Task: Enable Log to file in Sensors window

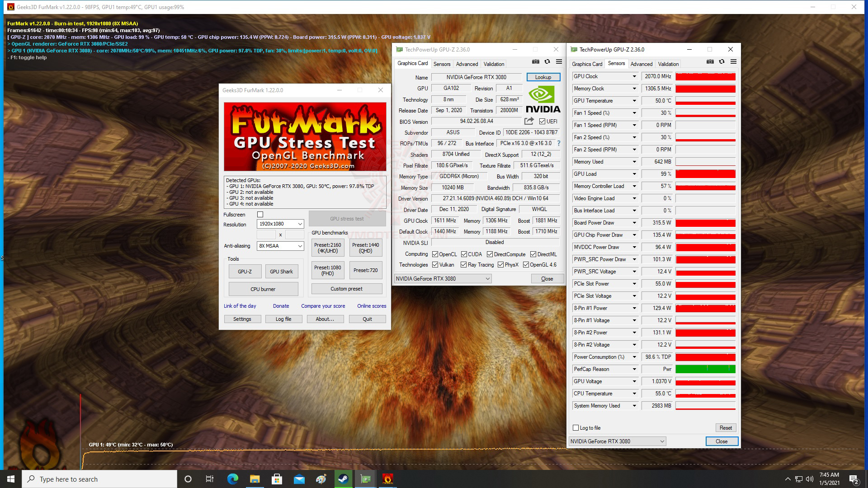Action: pyautogui.click(x=576, y=427)
